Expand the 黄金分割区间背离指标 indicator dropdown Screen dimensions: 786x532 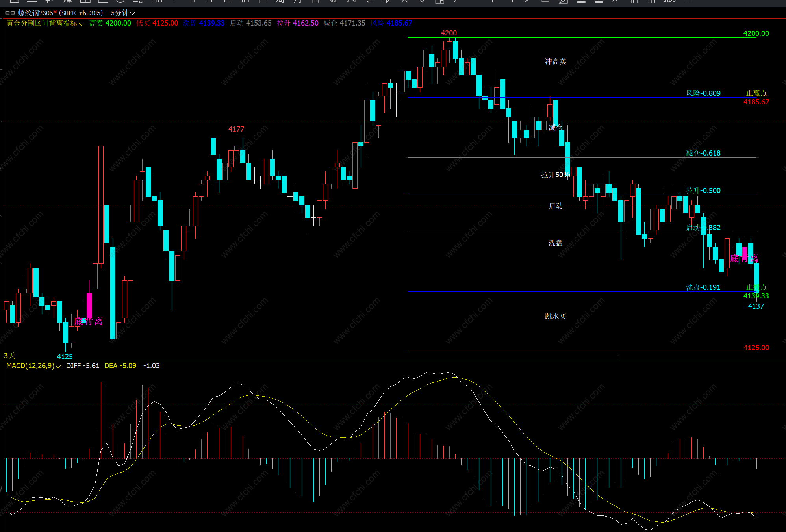click(81, 24)
